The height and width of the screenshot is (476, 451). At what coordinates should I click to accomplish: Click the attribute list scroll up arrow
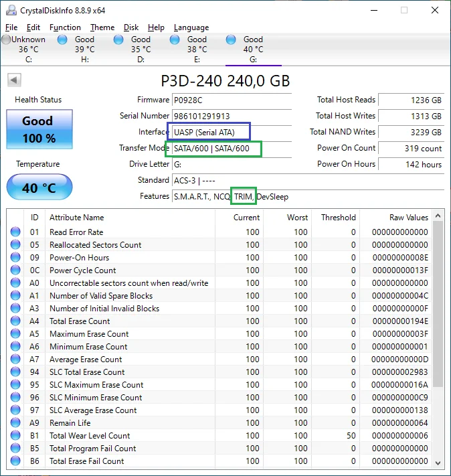[438, 216]
